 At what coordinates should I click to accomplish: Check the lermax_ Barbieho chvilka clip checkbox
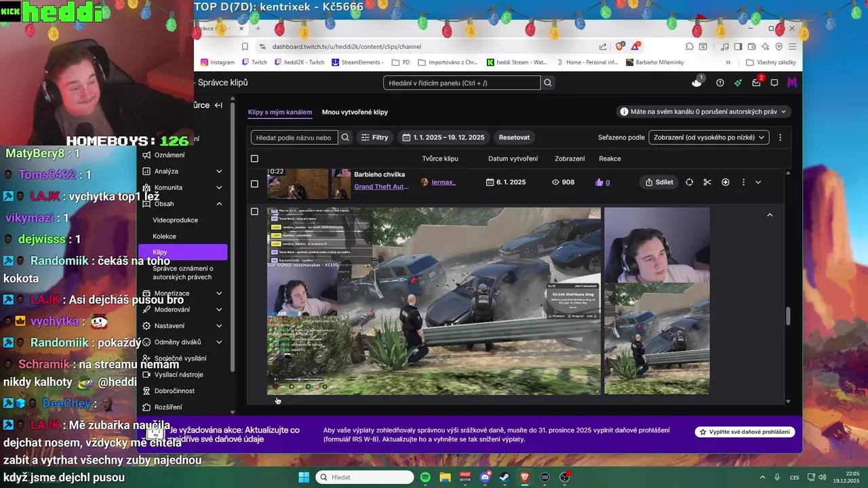pos(254,183)
